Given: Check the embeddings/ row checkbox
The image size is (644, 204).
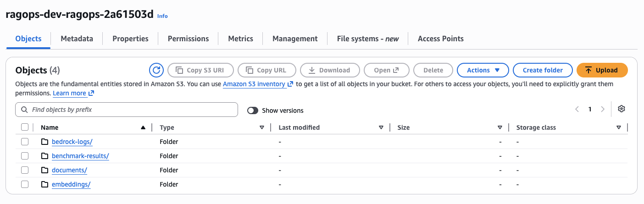Looking at the screenshot, I should click(x=25, y=184).
